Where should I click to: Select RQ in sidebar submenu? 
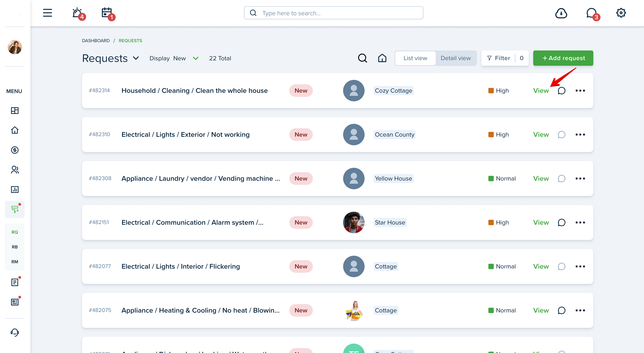[15, 232]
